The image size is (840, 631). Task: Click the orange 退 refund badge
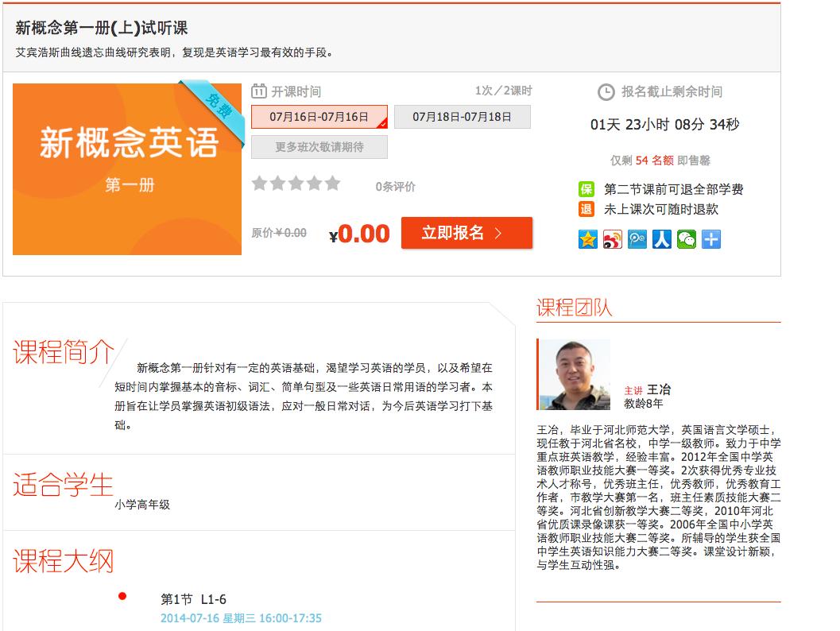(x=586, y=210)
